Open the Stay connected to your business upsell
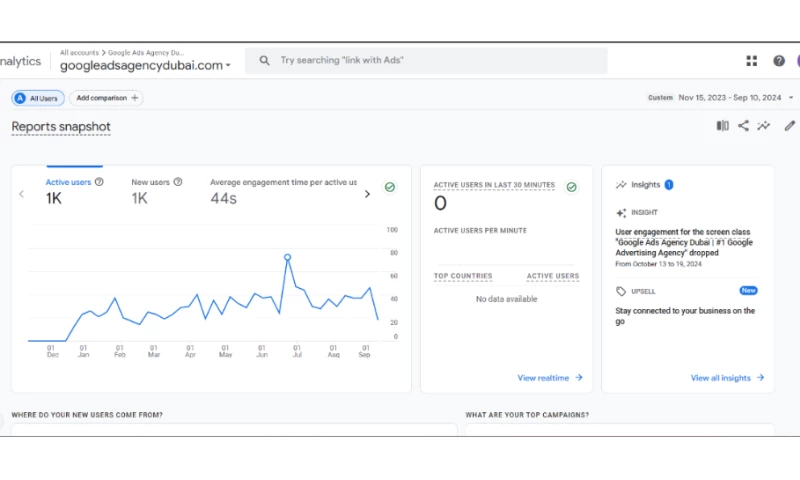 pyautogui.click(x=685, y=316)
